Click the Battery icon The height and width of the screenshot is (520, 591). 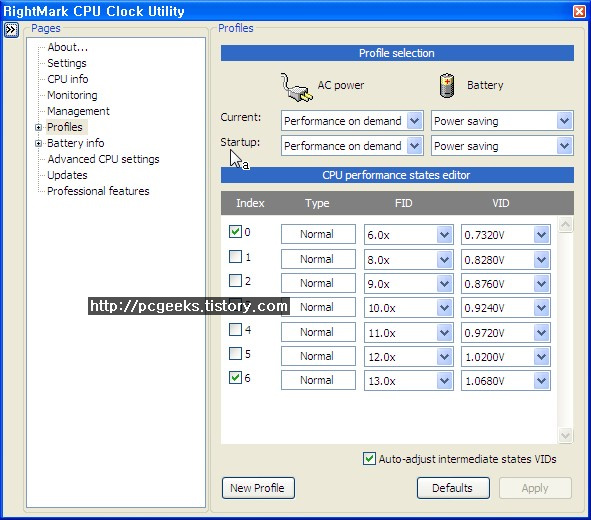[447, 86]
